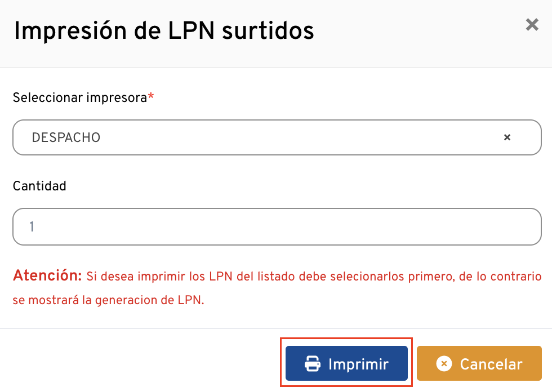Clear the selected DESPACHO printer
The height and width of the screenshot is (392, 552).
click(x=507, y=137)
